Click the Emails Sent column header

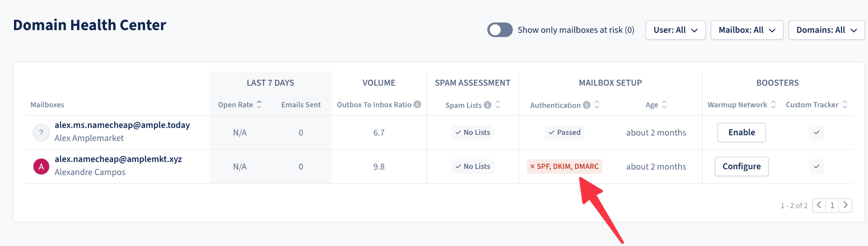[x=301, y=105]
